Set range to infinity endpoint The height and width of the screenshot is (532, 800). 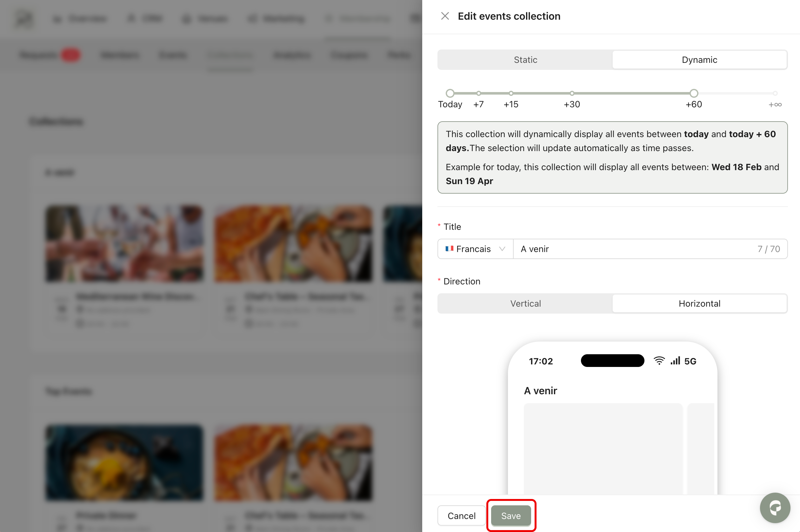[x=775, y=93]
